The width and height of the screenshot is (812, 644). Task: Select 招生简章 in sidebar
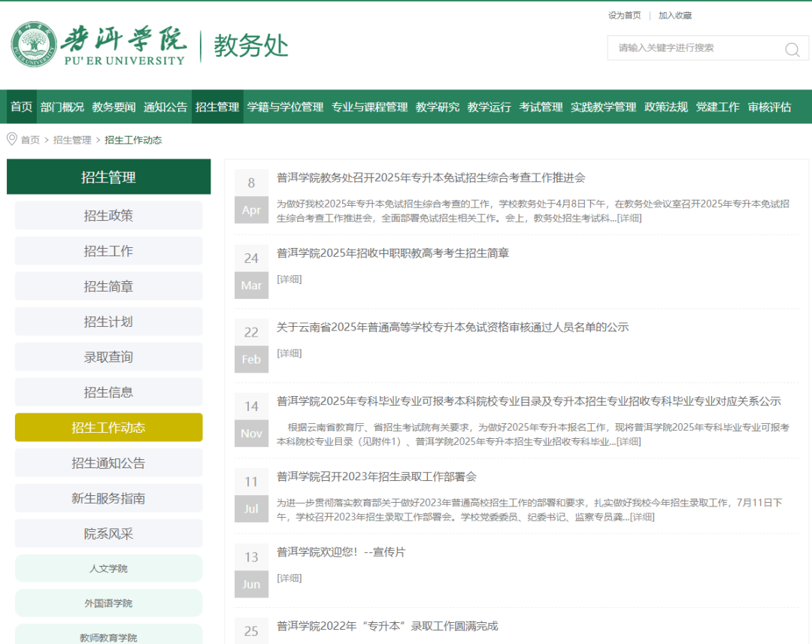109,286
